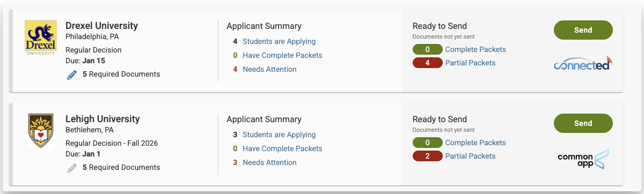The width and height of the screenshot is (644, 194).
Task: Click the gray pencil icon for Lehigh
Action: [x=72, y=168]
